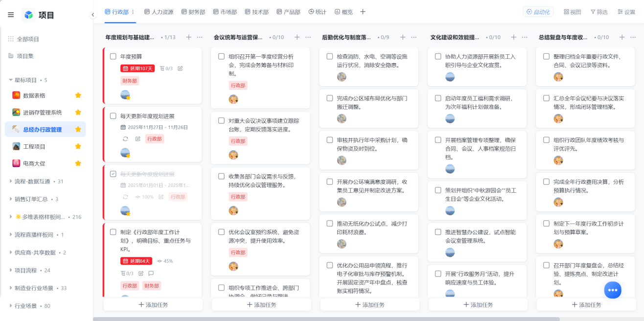Switch to the 概览 tab
The width and height of the screenshot is (644, 321).
[x=344, y=12]
